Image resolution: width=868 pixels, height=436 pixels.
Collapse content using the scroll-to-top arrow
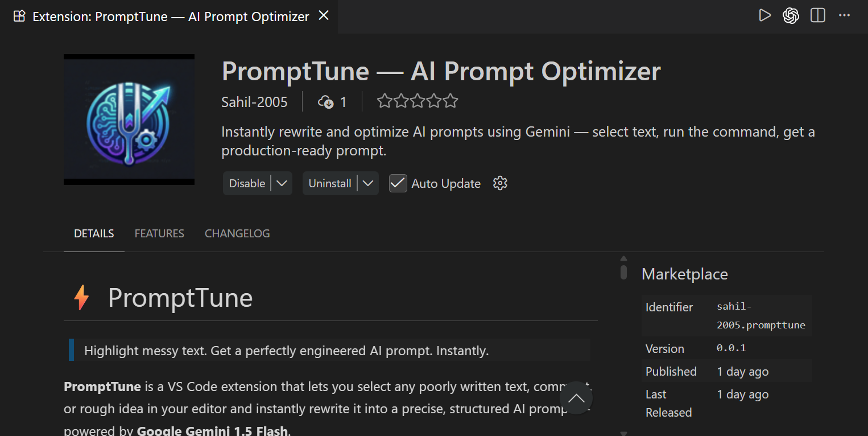click(576, 398)
